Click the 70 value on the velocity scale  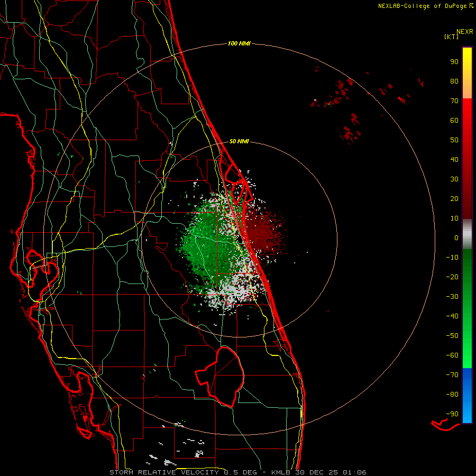click(x=454, y=101)
